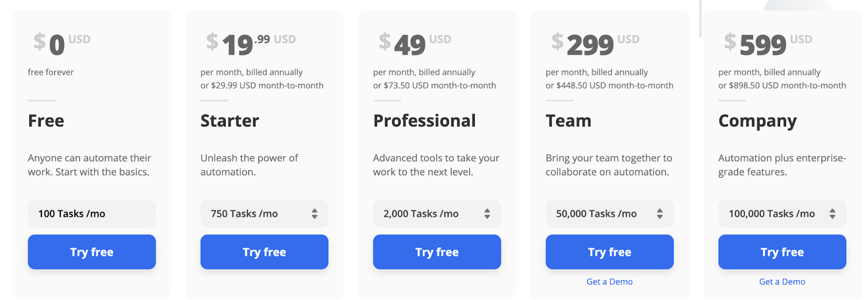Viewport: 868px width, 300px height.
Task: Click the Professional plan tasks stepper arrows
Action: pyautogui.click(x=487, y=214)
